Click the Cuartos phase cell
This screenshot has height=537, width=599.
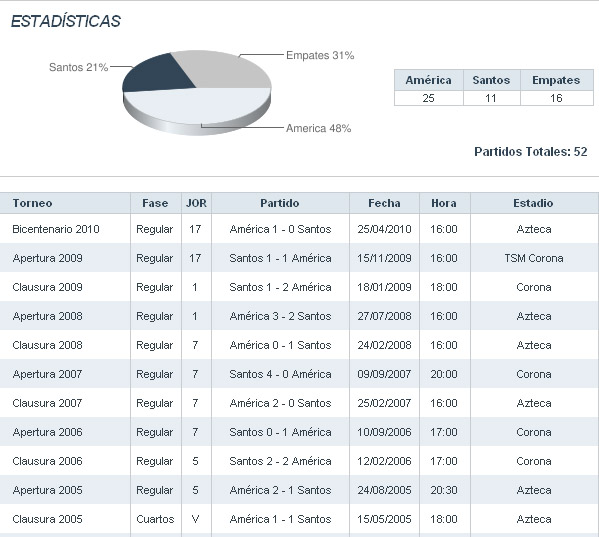(155, 519)
